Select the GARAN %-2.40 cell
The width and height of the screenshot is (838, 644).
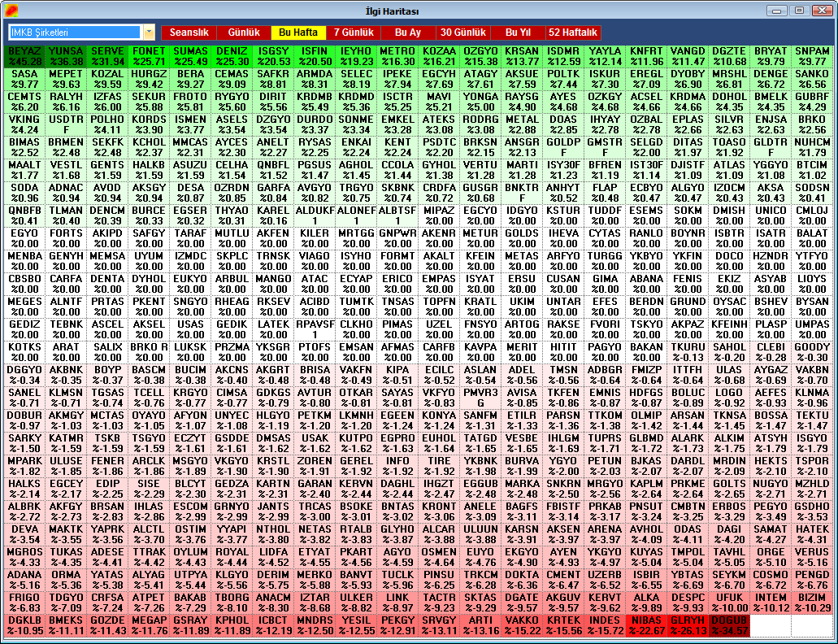[315, 489]
